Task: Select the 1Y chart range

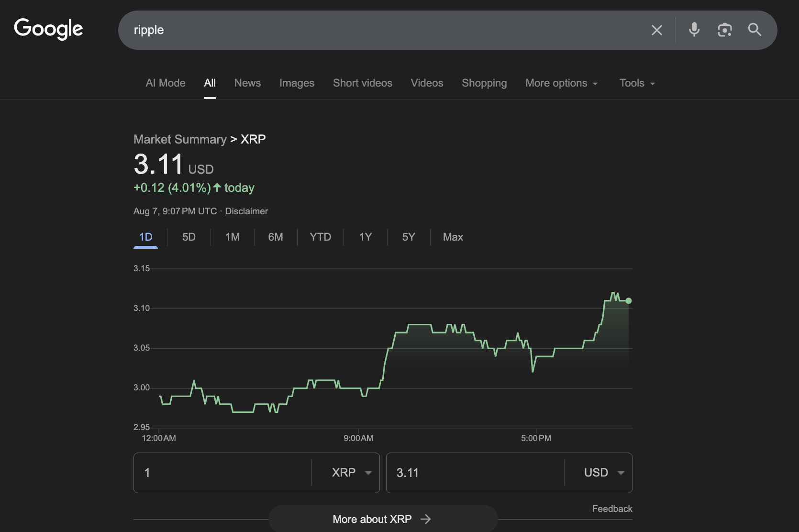Action: pyautogui.click(x=366, y=237)
